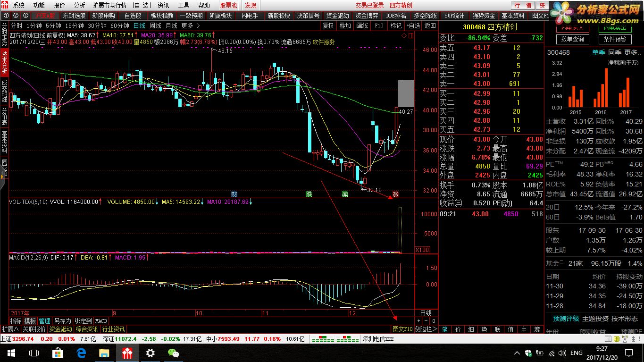Open Microsoft Edge from the taskbar
644x362 pixels.
pos(81,353)
